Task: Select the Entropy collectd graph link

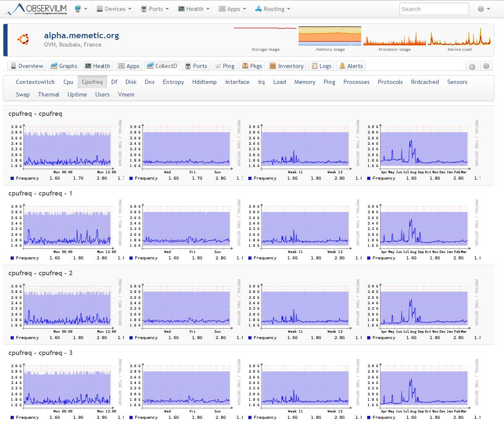Action: 173,82
